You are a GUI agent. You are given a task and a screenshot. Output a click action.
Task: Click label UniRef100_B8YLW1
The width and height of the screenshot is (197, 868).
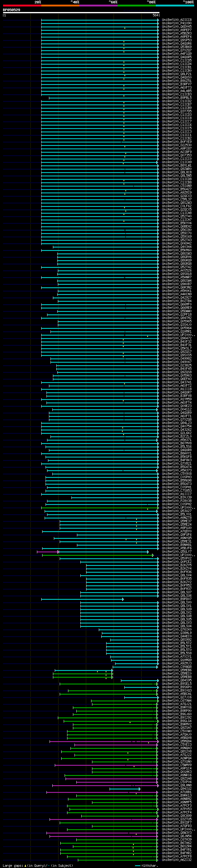pos(177,165)
